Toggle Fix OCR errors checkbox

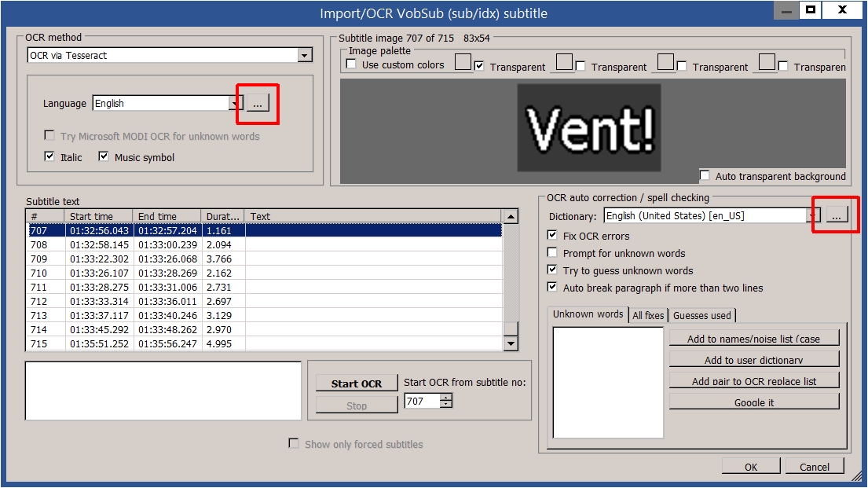coord(552,236)
